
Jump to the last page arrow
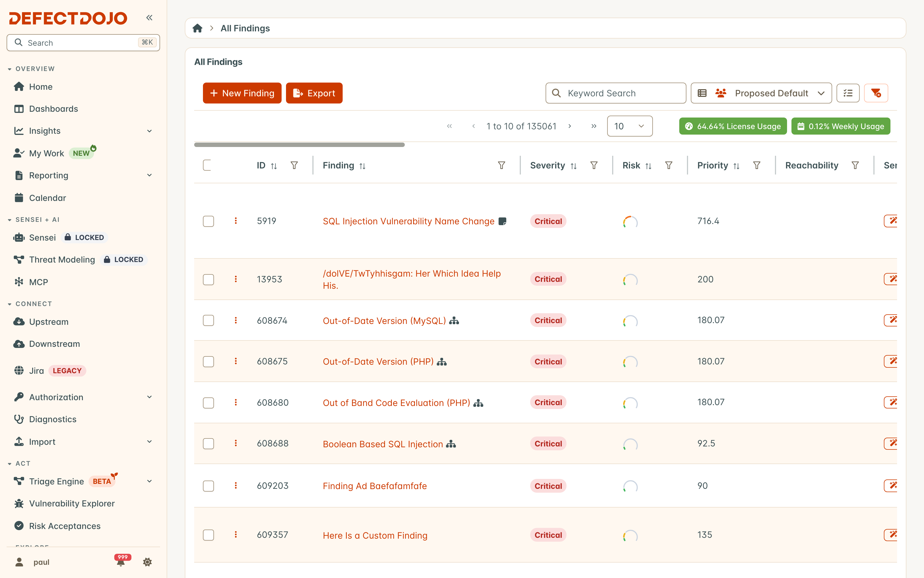(594, 126)
